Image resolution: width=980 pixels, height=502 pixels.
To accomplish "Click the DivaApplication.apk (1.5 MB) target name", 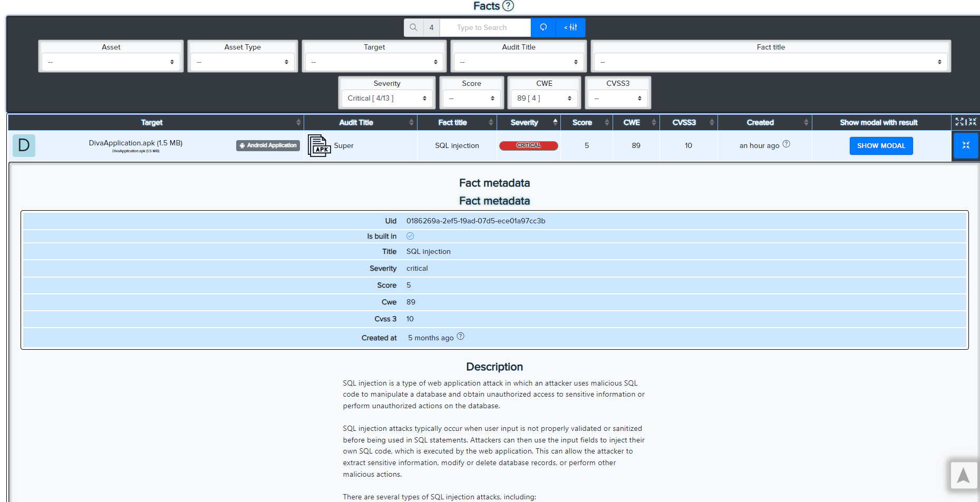I will 135,143.
